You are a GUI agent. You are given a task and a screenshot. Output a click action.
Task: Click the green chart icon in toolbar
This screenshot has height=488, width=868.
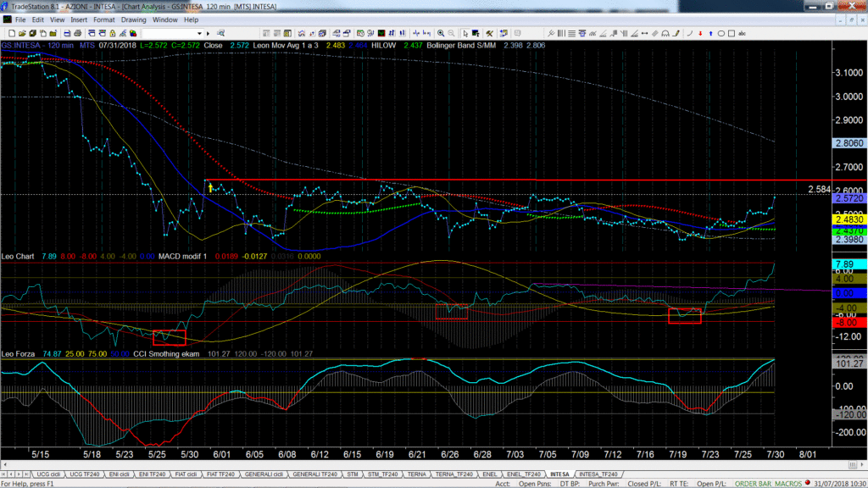pyautogui.click(x=381, y=34)
